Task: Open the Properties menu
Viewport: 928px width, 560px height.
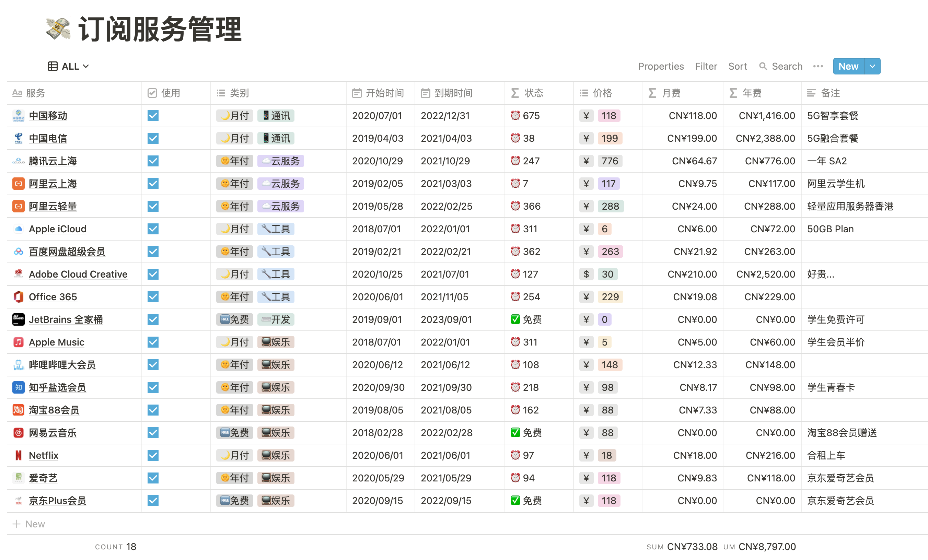Action: (x=661, y=66)
